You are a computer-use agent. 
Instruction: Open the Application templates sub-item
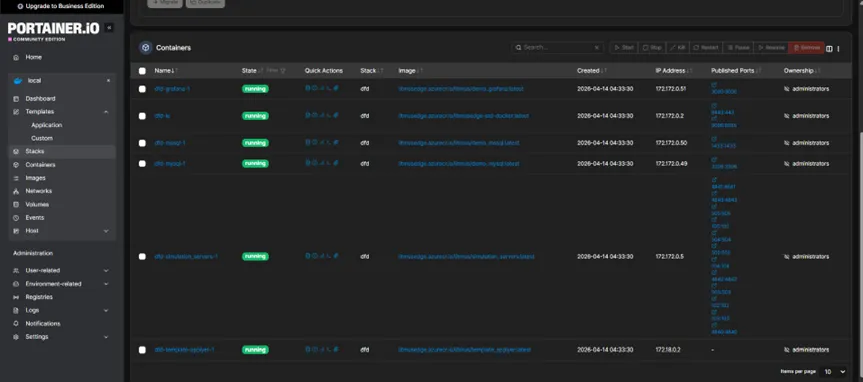[47, 125]
